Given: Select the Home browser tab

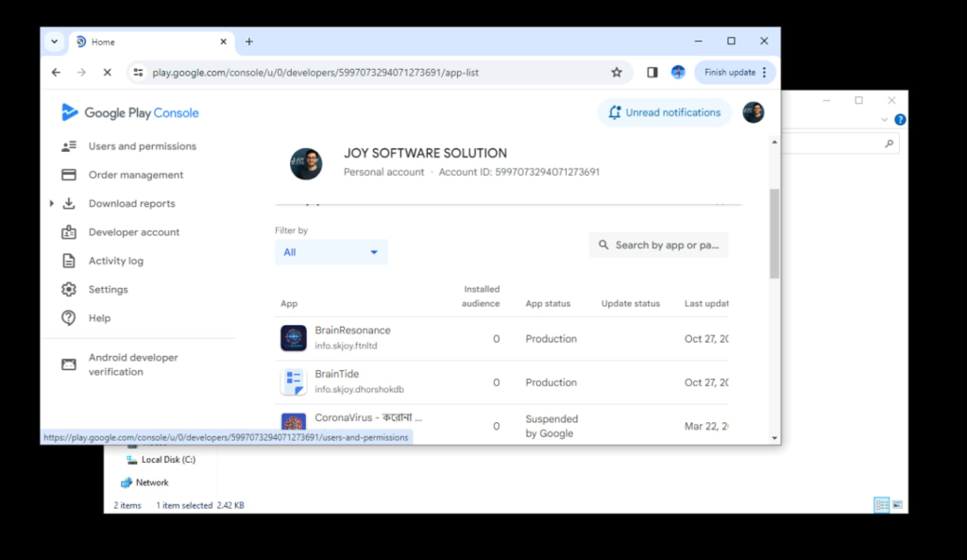Looking at the screenshot, I should pyautogui.click(x=142, y=42).
